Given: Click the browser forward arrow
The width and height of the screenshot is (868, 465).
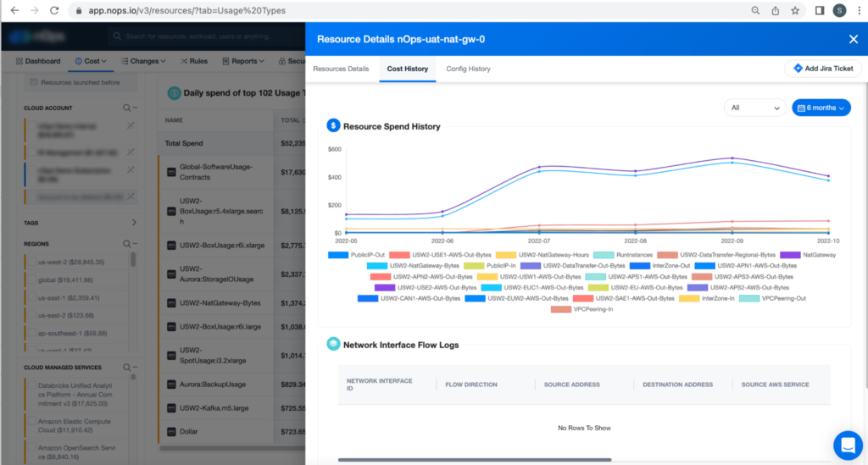Looking at the screenshot, I should [x=34, y=10].
